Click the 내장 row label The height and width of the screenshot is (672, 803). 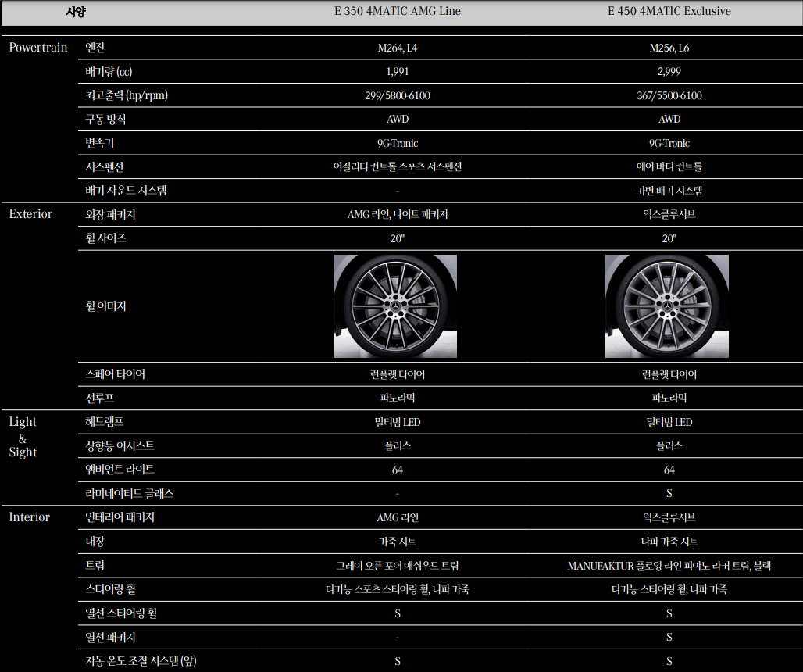point(95,542)
